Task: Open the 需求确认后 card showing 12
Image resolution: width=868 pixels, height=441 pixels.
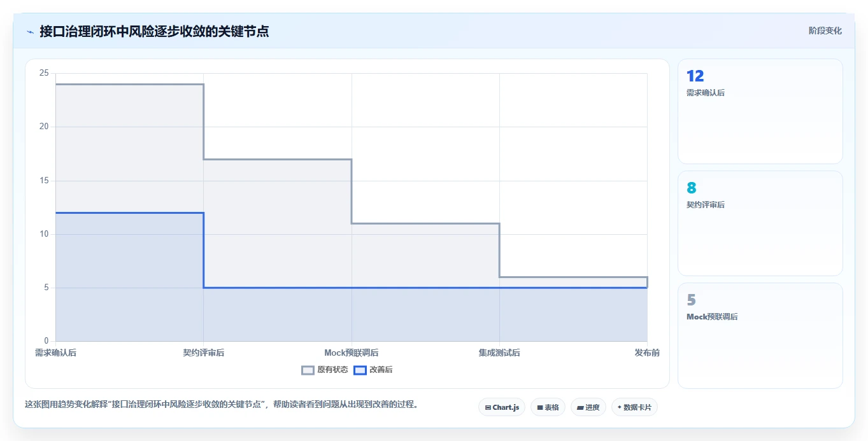Action: 760,111
